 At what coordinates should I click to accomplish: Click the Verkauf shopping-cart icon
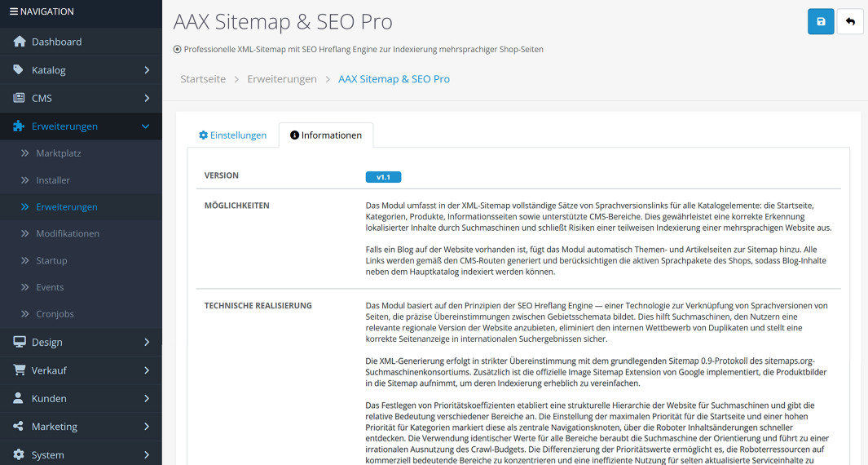pos(19,370)
